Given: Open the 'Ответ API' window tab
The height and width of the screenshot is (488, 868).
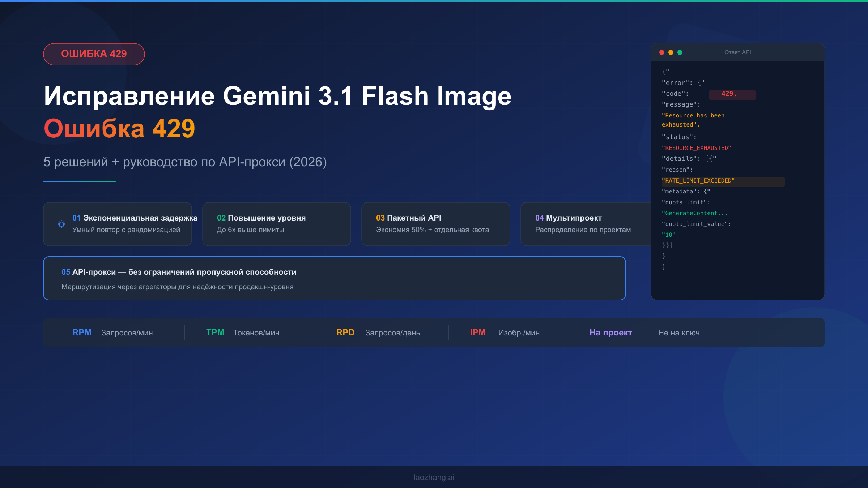Looking at the screenshot, I should click(x=738, y=52).
